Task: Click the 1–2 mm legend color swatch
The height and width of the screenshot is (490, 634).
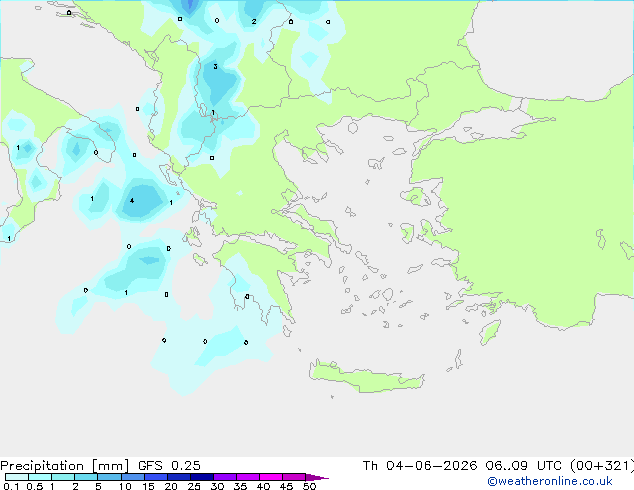Action: [x=63, y=477]
